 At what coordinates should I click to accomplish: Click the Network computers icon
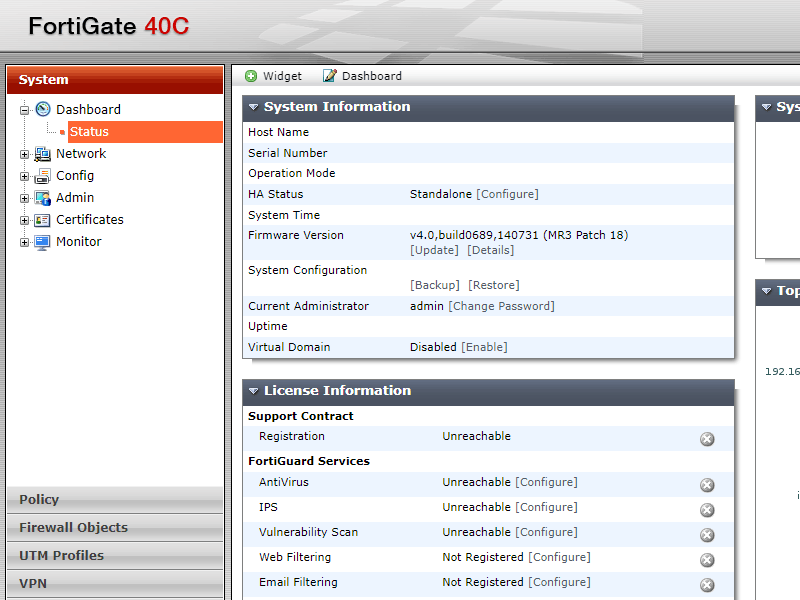tap(42, 154)
